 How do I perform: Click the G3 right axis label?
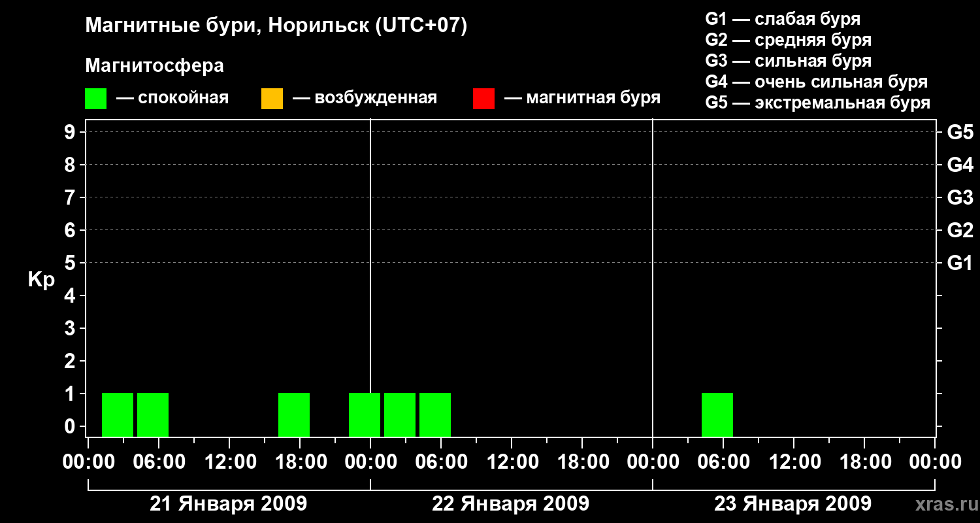coord(960,197)
